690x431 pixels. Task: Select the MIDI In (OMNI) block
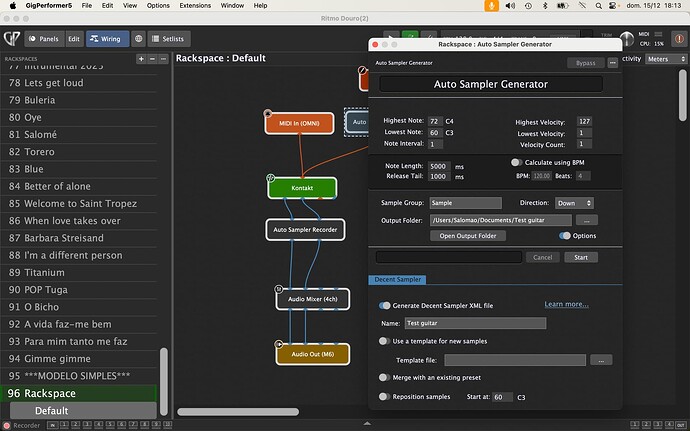tap(299, 123)
